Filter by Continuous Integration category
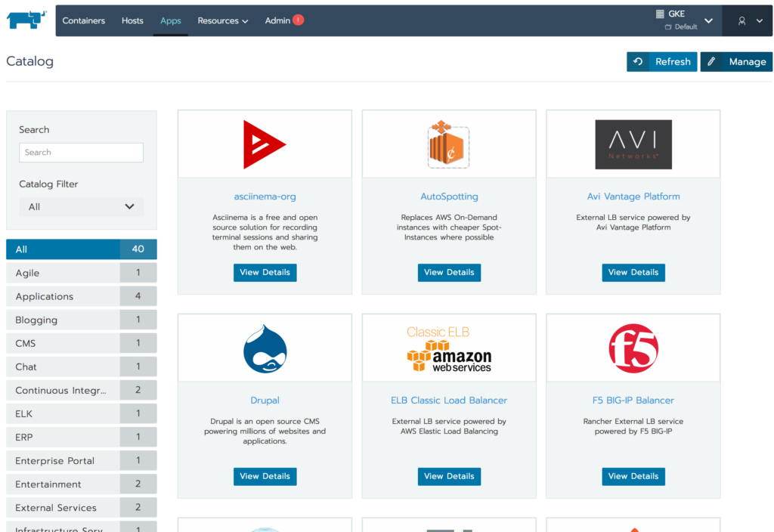Viewport: 774px width, 532px height. pos(82,391)
